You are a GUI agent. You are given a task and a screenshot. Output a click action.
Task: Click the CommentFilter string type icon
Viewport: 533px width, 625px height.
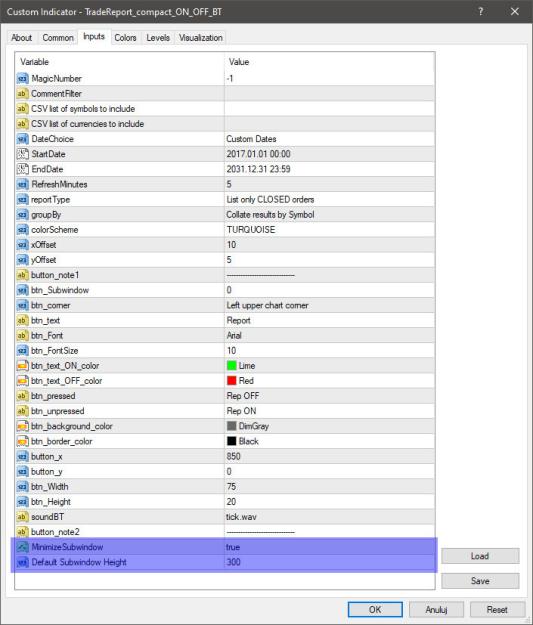point(22,94)
